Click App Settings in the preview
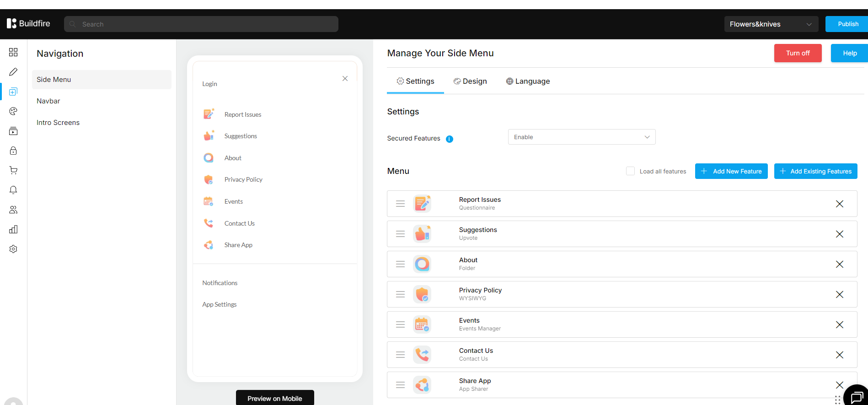This screenshot has width=868, height=405. coord(220,304)
